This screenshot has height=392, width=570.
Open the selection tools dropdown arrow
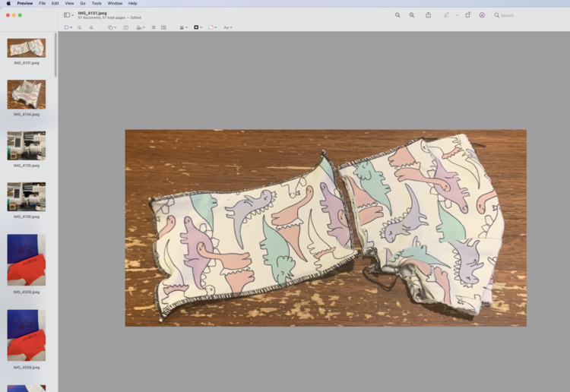71,27
